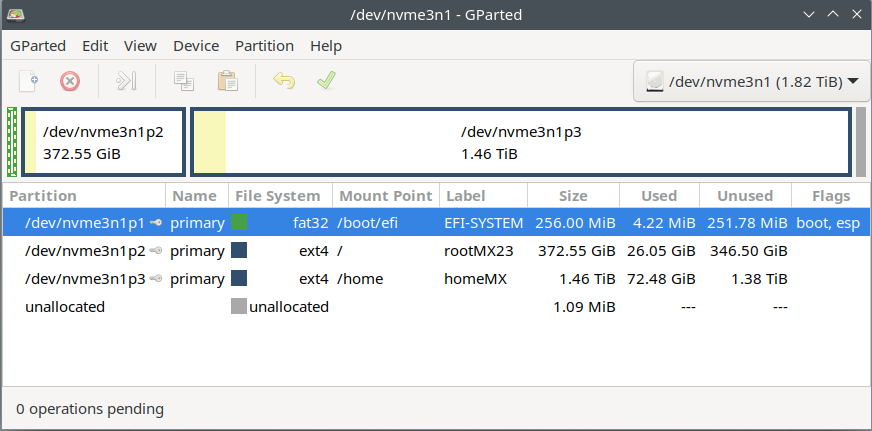The width and height of the screenshot is (872, 431).
Task: Click the Paste partition clipboard icon
Action: pyautogui.click(x=227, y=81)
